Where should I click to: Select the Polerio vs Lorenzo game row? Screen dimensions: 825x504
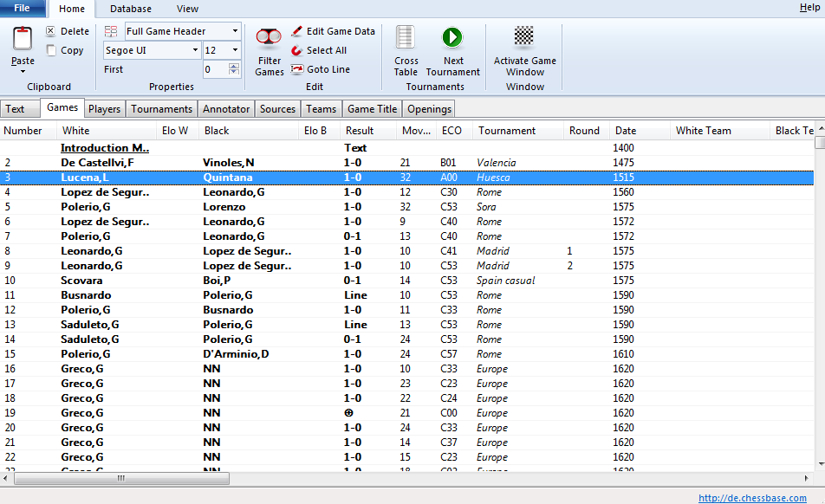pos(260,207)
